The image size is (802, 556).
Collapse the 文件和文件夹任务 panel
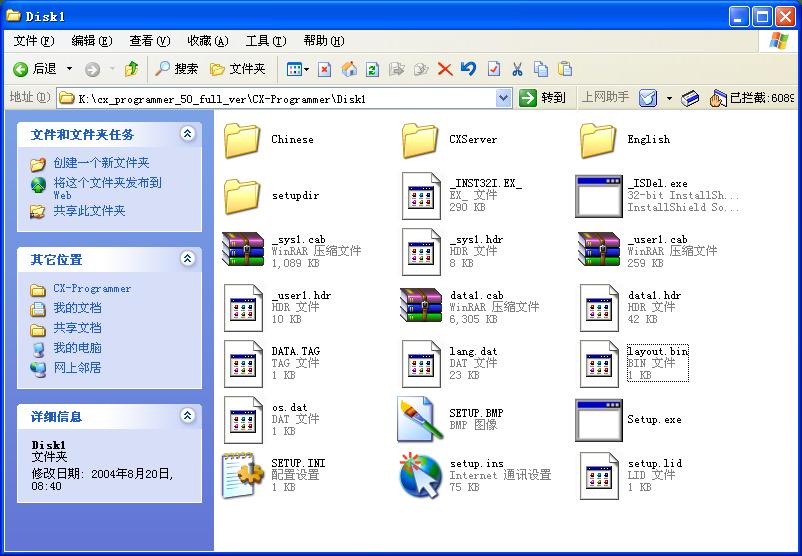point(187,134)
